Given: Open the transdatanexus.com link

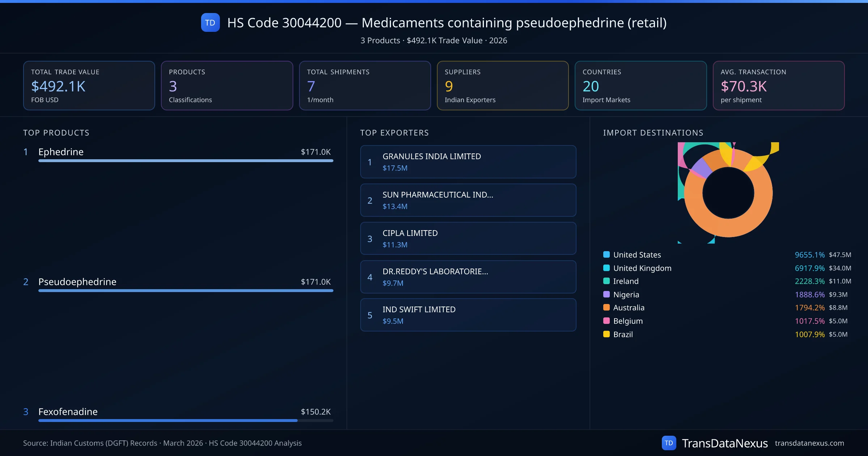Looking at the screenshot, I should 809,443.
